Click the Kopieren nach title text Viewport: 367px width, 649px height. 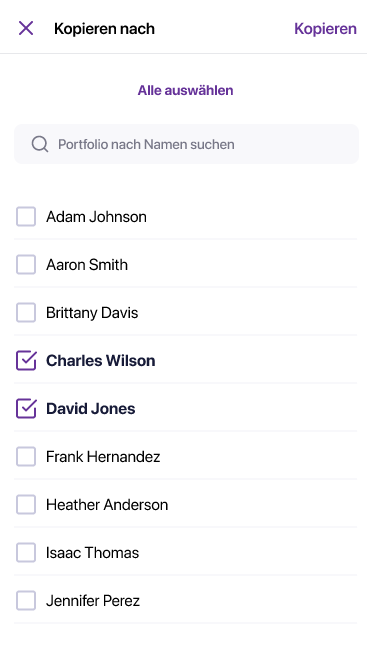(104, 29)
